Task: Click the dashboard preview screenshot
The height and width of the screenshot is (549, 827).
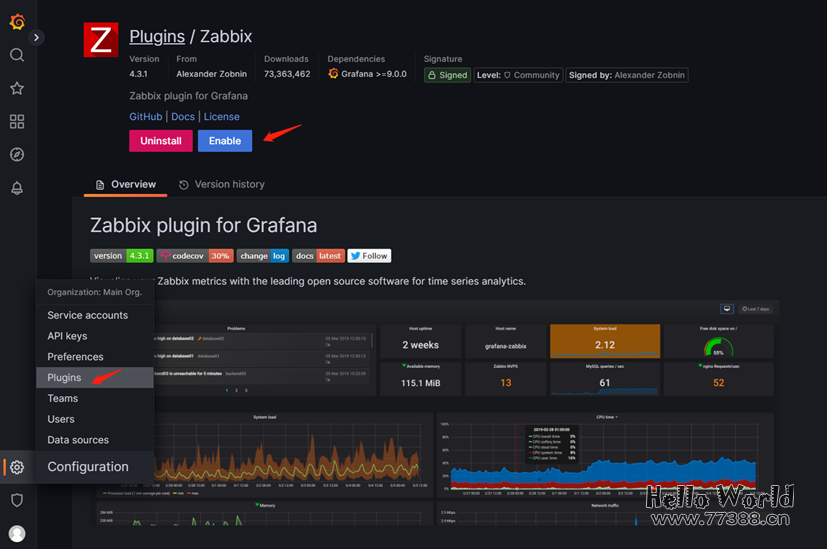Action: pos(435,412)
